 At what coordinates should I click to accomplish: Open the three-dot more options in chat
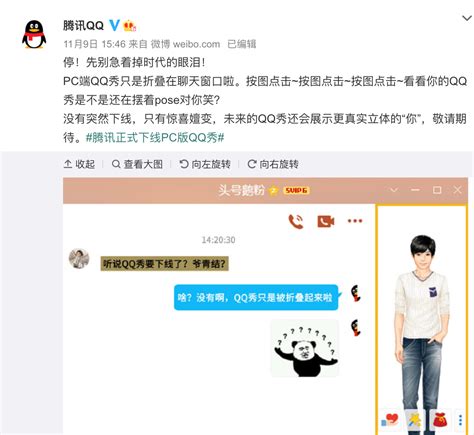[x=355, y=221]
